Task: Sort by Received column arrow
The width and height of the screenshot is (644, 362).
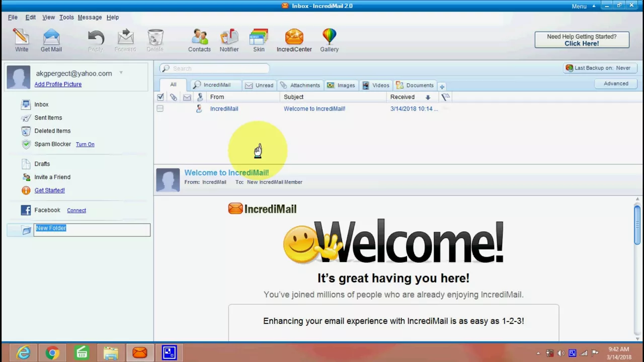Action: click(x=428, y=97)
